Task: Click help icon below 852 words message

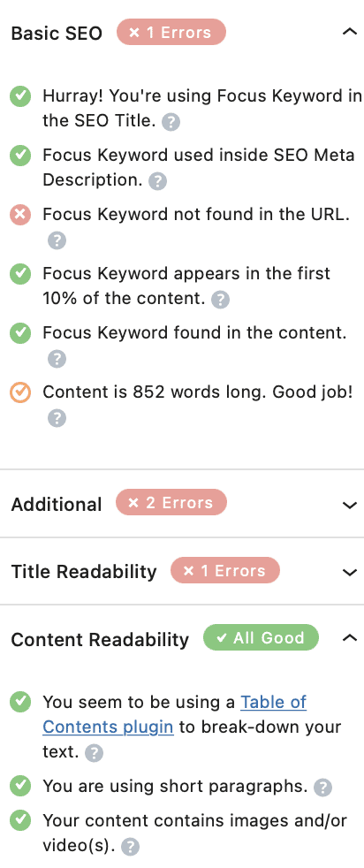Action: click(57, 418)
